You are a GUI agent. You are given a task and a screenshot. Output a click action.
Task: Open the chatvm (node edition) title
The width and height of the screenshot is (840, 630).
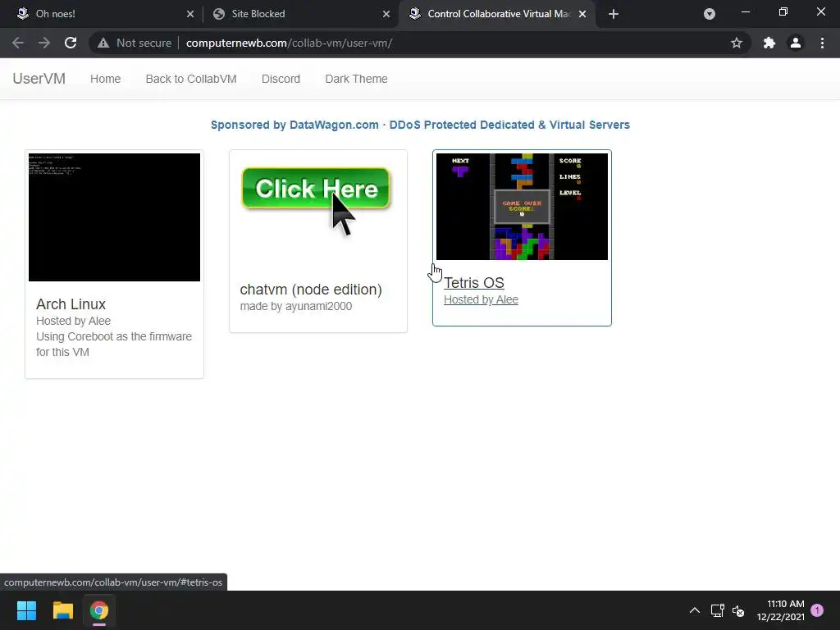pos(311,290)
